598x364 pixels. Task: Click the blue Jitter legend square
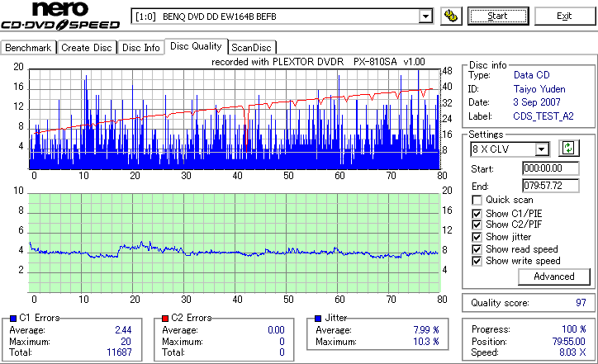coord(318,319)
